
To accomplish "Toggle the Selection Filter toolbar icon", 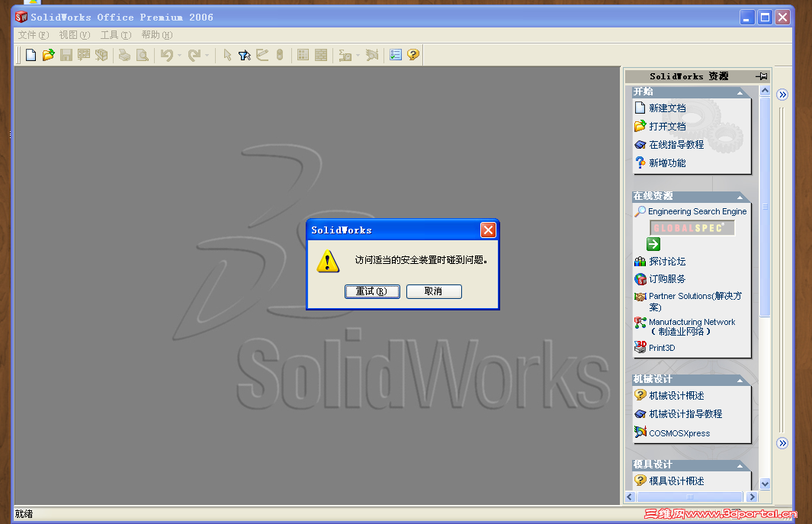I will click(x=245, y=55).
